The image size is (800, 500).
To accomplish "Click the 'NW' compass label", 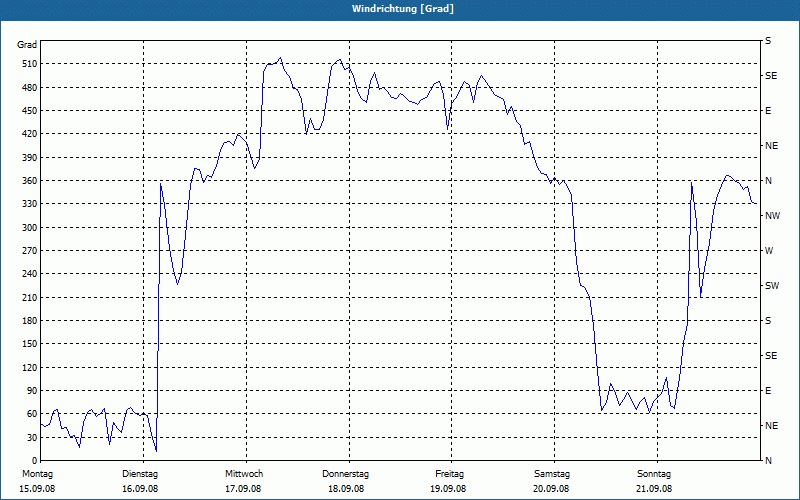I will [x=772, y=216].
